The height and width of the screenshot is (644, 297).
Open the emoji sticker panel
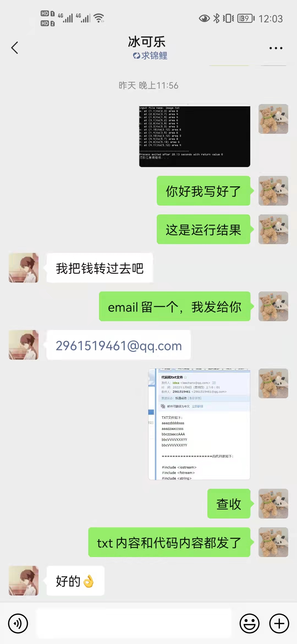249,623
